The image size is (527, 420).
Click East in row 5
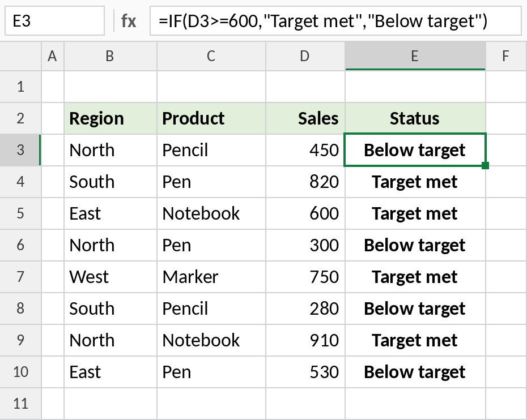[x=110, y=213]
